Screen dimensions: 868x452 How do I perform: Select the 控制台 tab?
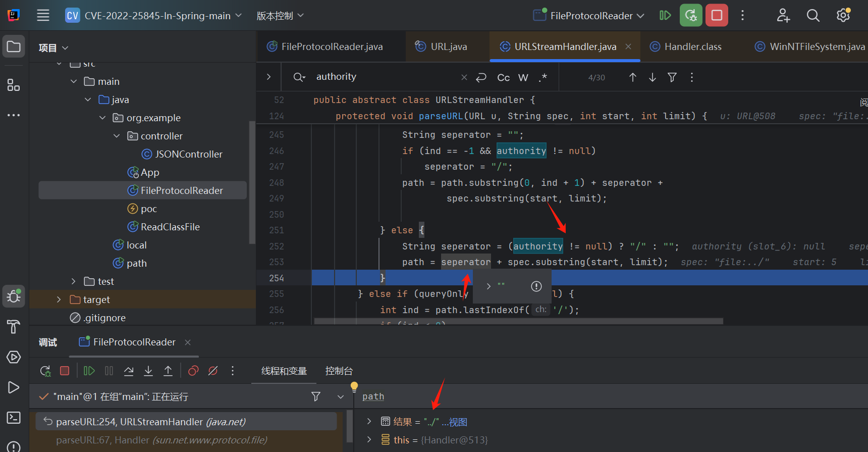[x=339, y=371]
